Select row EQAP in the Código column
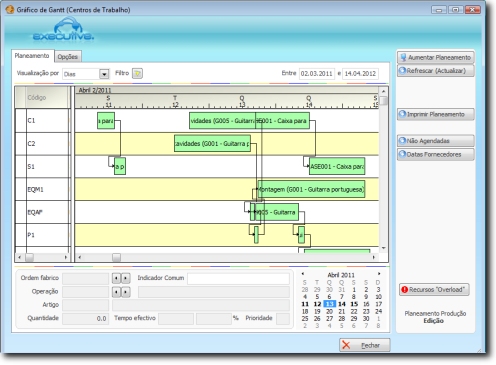Viewport: 496px width, 365px height. click(x=43, y=212)
